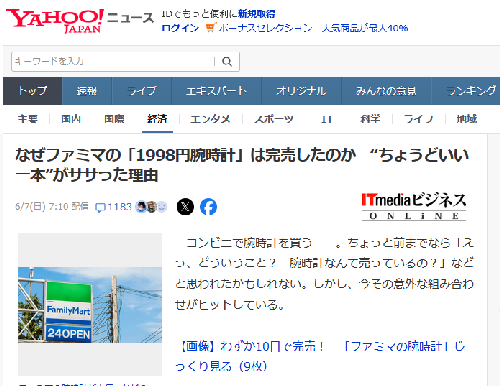Open the 【画像】 FamilyMart watch gallery link
The image size is (500, 386).
click(x=320, y=356)
